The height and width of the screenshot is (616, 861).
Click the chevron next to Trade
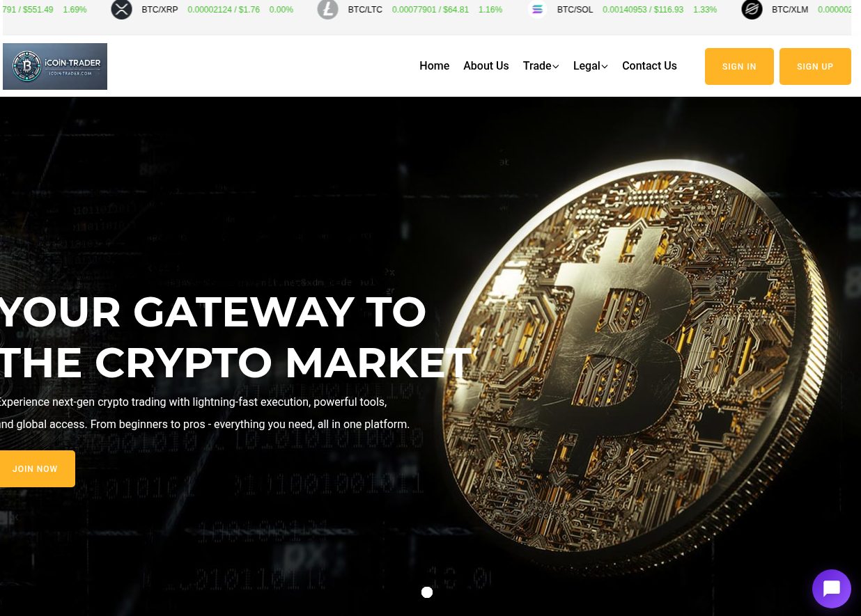point(556,67)
